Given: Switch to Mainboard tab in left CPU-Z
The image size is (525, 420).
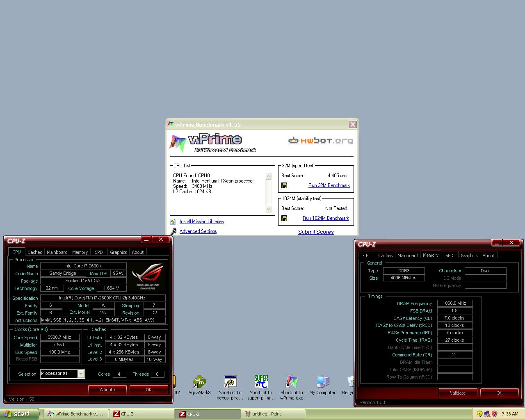Looking at the screenshot, I should coord(57,252).
